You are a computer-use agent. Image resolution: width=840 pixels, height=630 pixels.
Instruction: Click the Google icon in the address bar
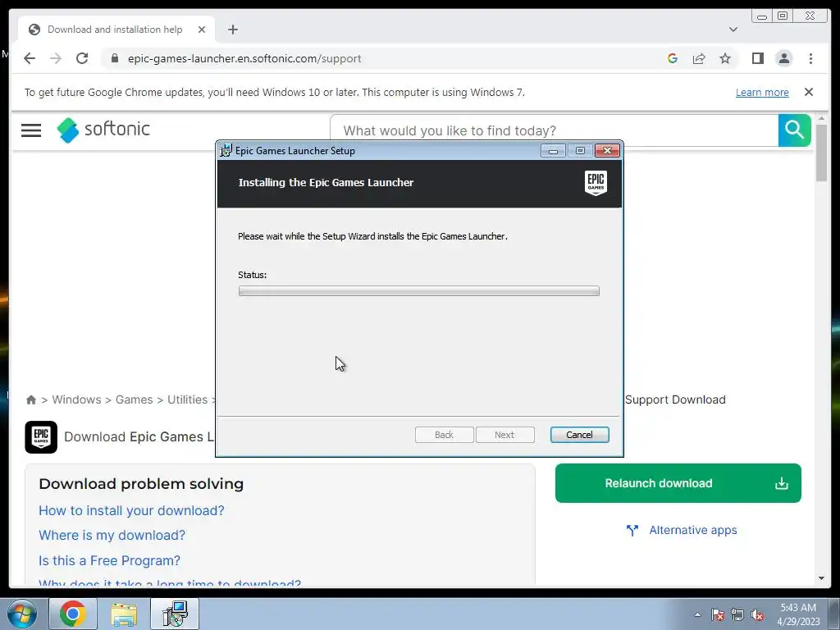click(673, 58)
